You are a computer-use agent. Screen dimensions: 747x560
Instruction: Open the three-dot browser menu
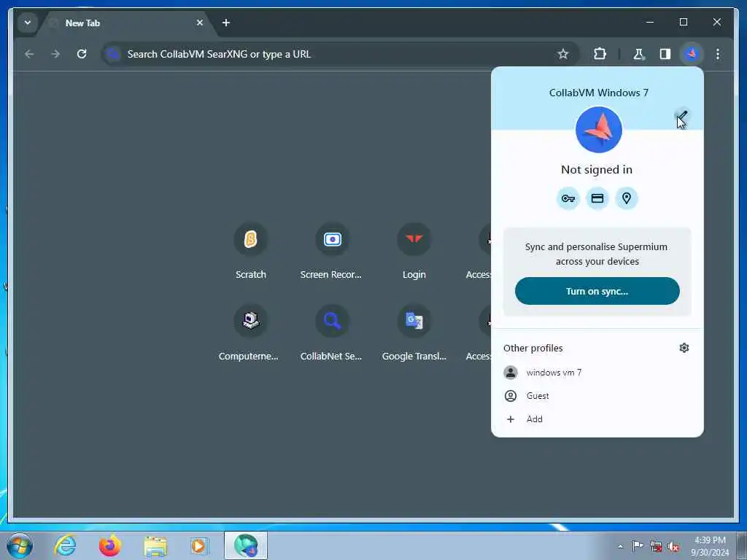click(718, 54)
